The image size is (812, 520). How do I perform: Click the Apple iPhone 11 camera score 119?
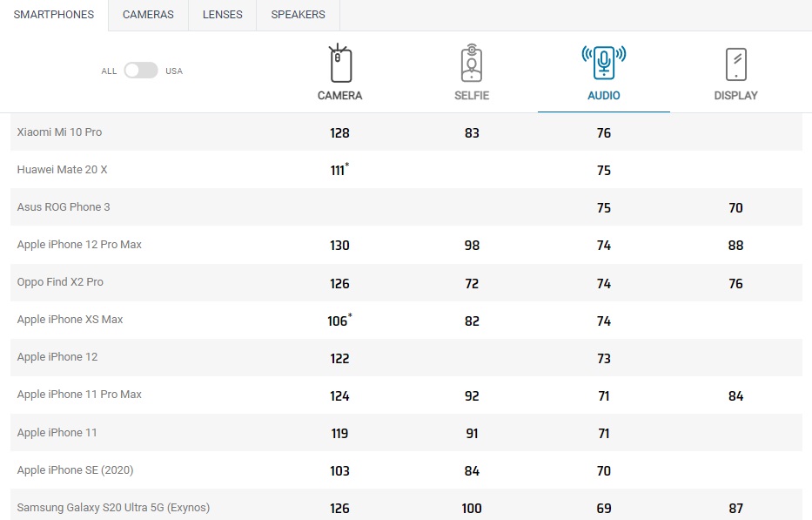tap(339, 433)
